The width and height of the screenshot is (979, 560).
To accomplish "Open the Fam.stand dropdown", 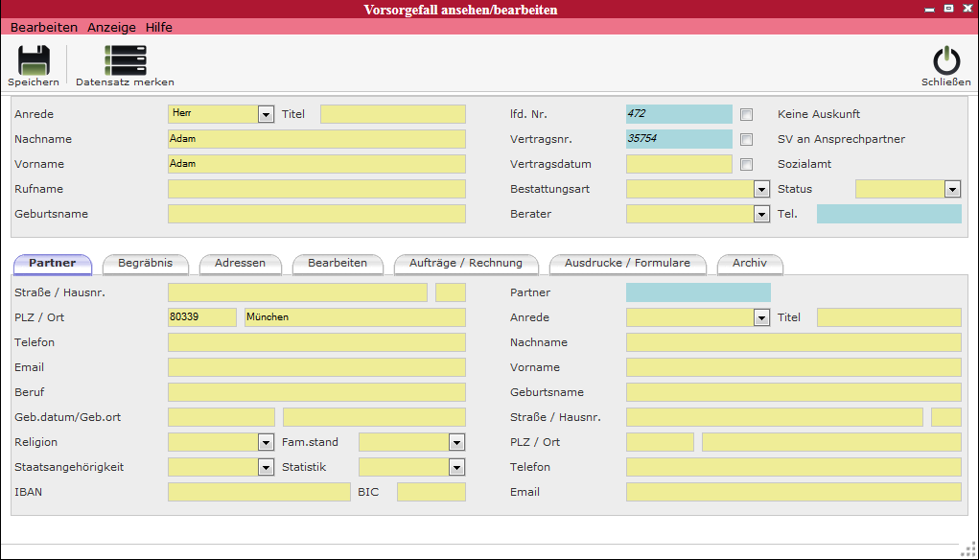I will [x=456, y=442].
